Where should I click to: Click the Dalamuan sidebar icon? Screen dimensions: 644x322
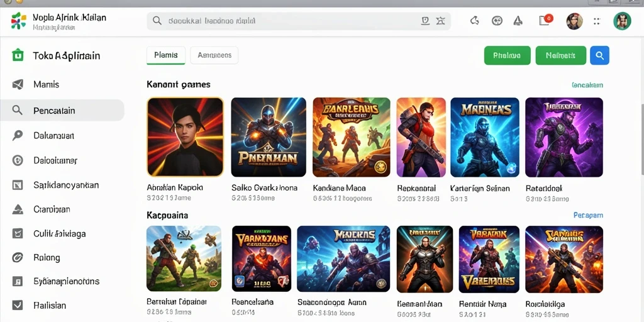tap(17, 136)
